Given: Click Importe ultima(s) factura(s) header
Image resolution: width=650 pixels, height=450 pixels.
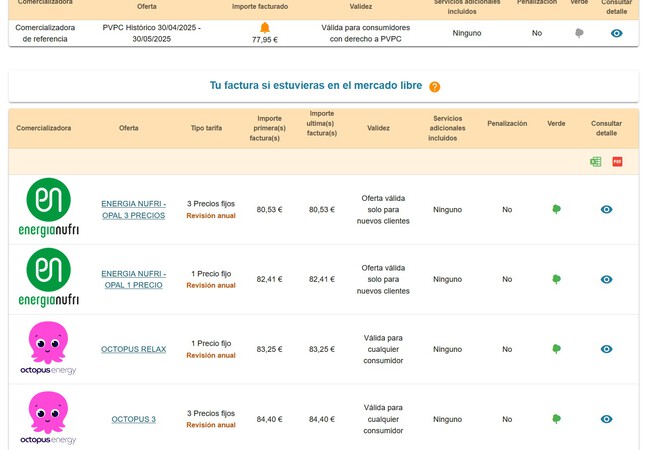Looking at the screenshot, I should coord(322,123).
